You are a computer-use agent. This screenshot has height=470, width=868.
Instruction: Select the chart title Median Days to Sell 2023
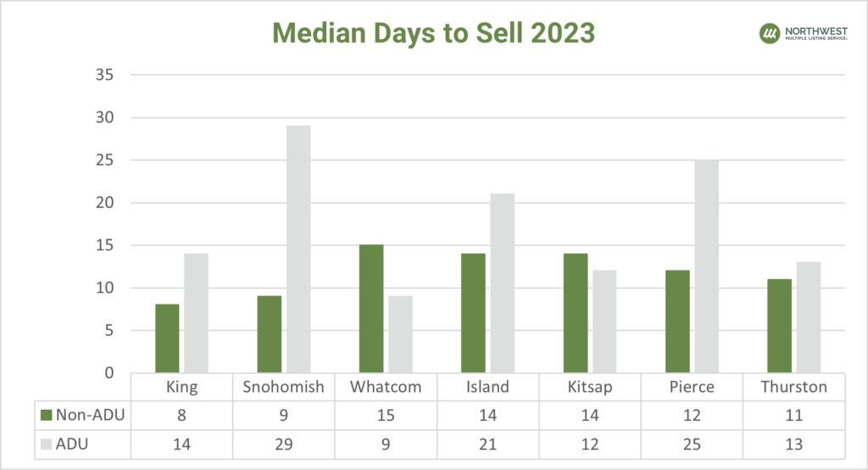point(433,33)
